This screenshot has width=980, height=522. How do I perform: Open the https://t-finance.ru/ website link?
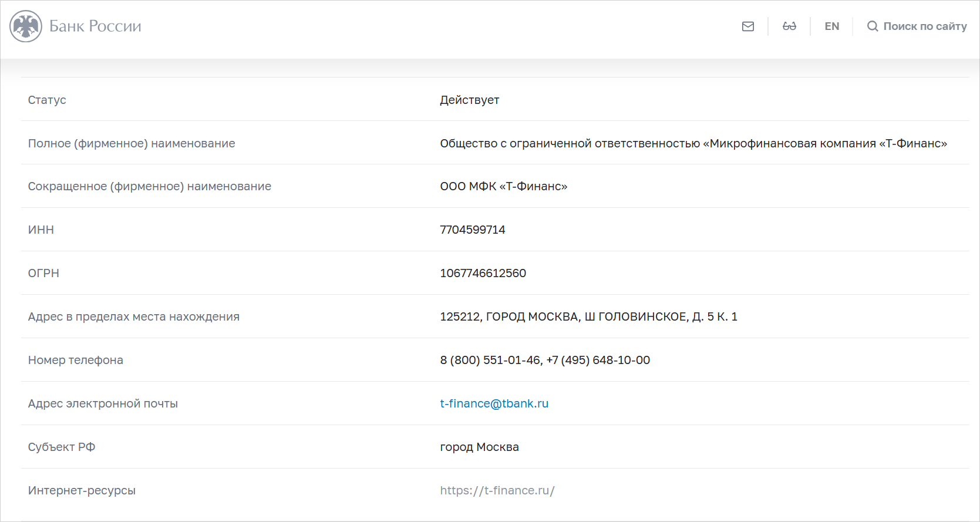pyautogui.click(x=497, y=490)
